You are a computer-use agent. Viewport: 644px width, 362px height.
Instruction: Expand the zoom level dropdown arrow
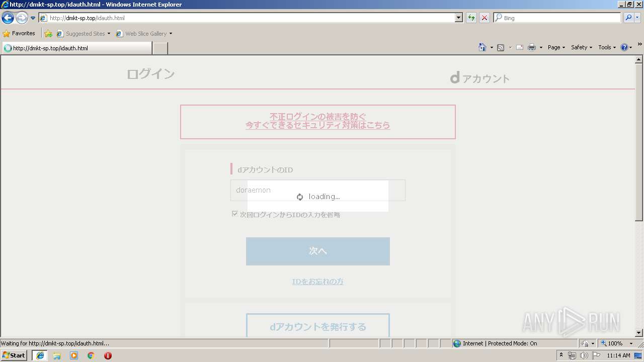(x=631, y=343)
